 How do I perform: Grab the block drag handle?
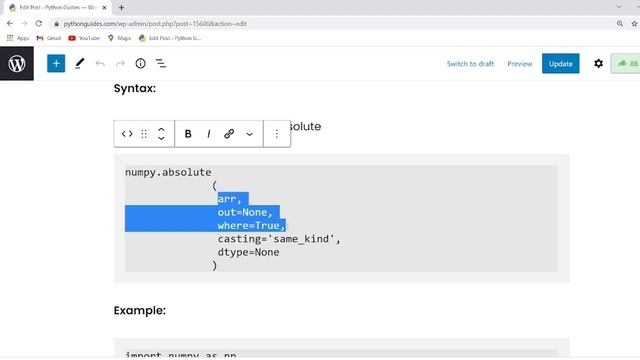click(x=144, y=134)
